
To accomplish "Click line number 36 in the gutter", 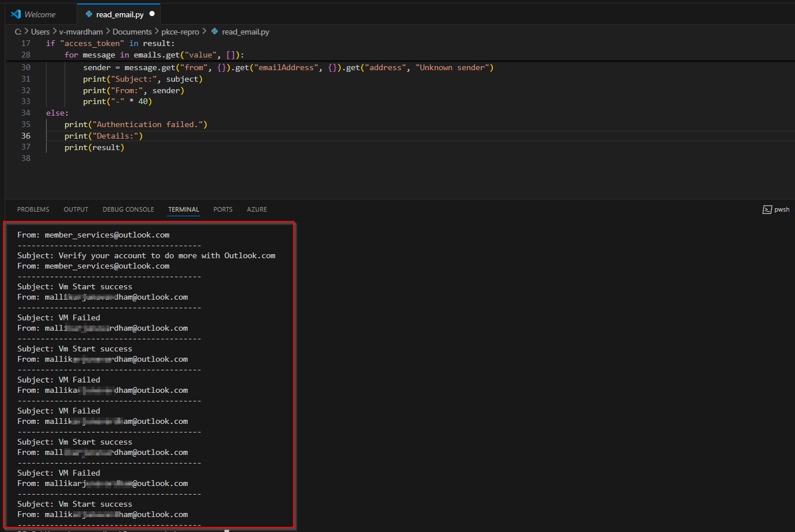I will coord(26,136).
